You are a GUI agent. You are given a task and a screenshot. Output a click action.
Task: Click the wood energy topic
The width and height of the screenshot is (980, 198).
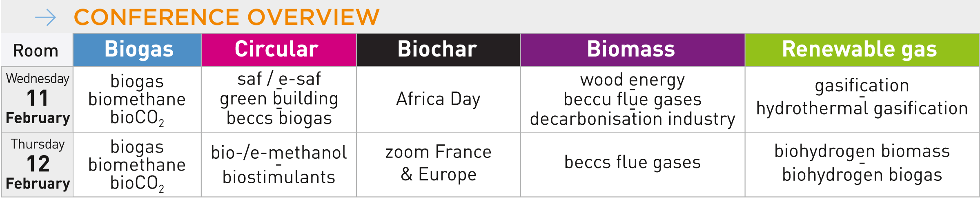(633, 80)
